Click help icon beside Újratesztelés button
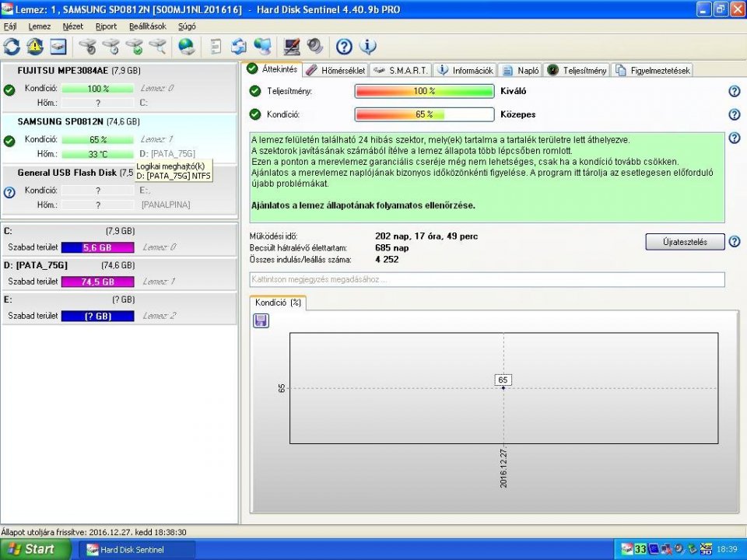The image size is (747, 560). coord(734,241)
